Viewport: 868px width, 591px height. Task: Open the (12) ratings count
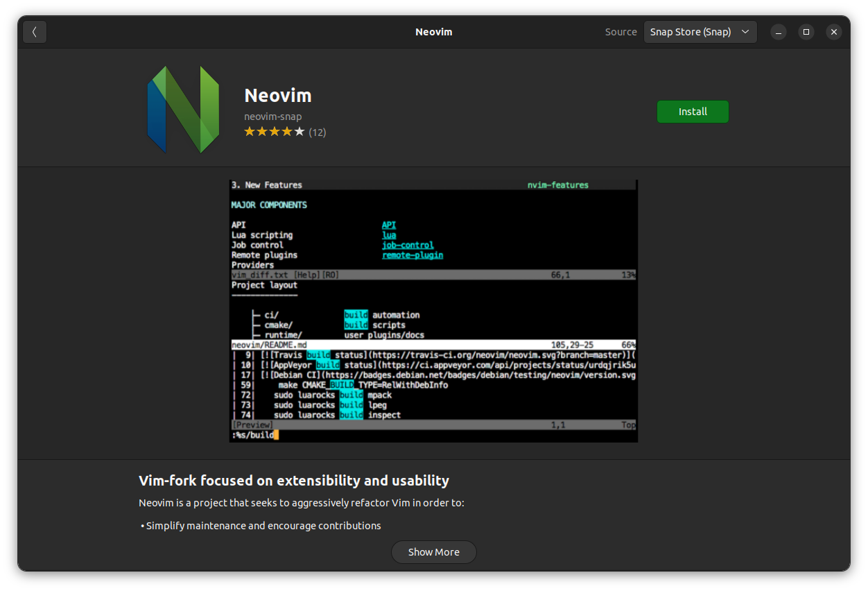(317, 132)
